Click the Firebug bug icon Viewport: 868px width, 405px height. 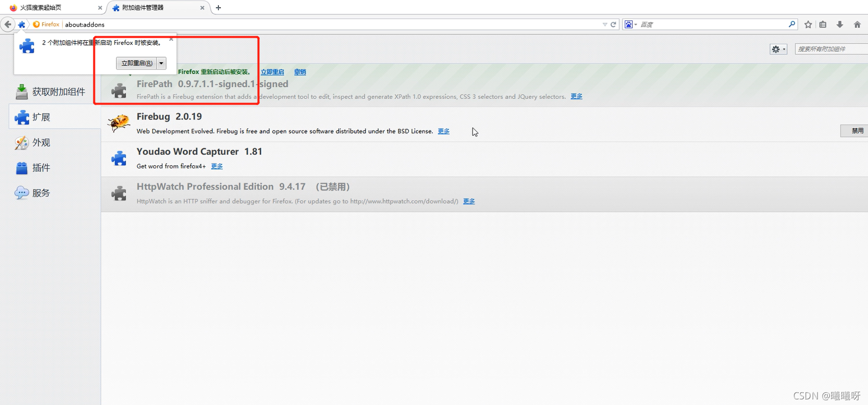pyautogui.click(x=119, y=123)
